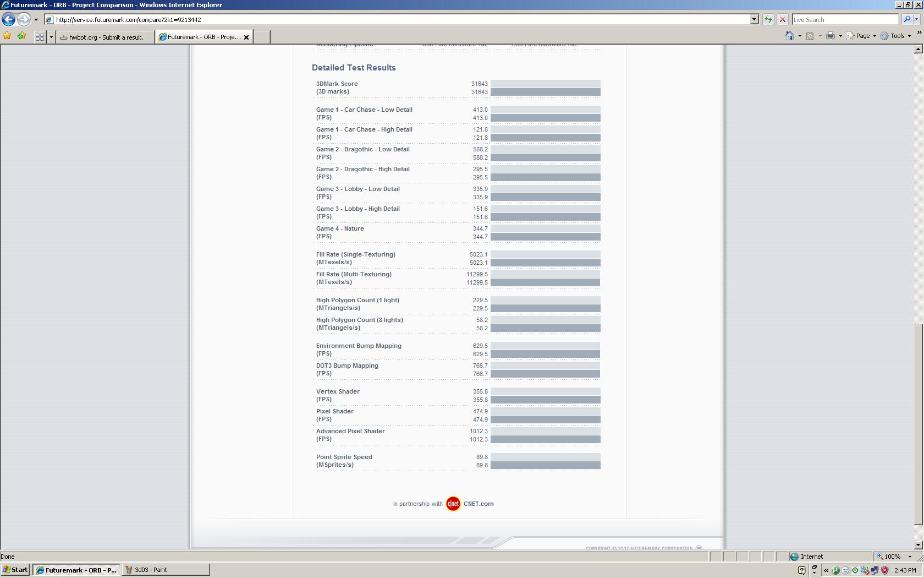Viewport: 924px width, 578px height.
Task: Click the Vertex Shader label
Action: pyautogui.click(x=338, y=391)
